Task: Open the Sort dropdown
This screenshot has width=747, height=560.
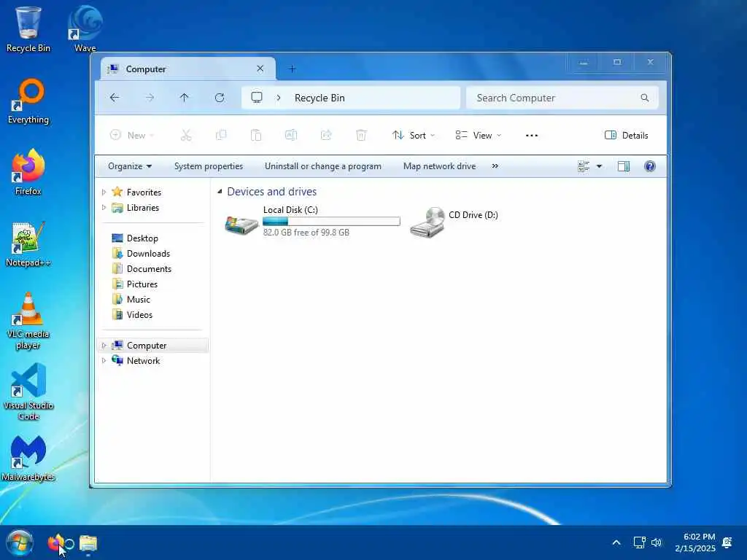Action: coord(413,135)
